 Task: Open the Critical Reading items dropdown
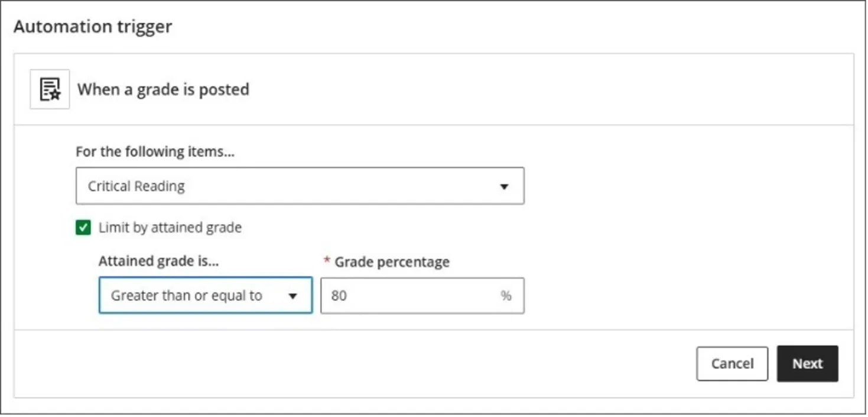[300, 186]
